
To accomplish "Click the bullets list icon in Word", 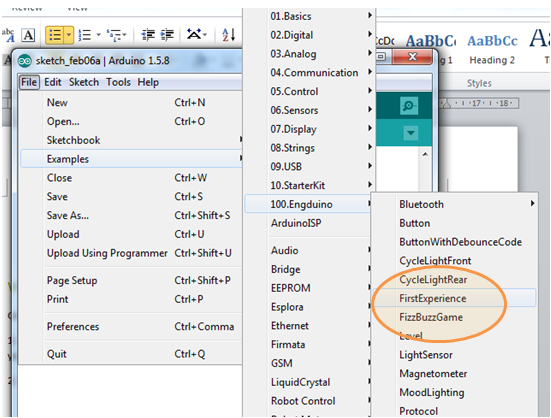I will (55, 35).
